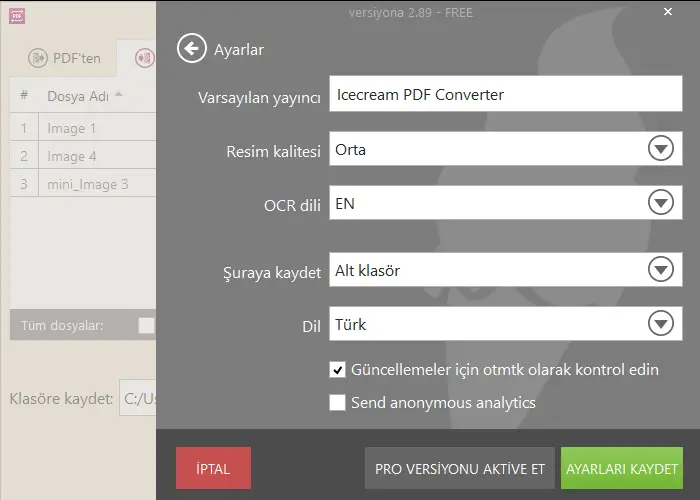Enable Send anonymous analytics checkbox
The height and width of the screenshot is (500, 700).
338,402
